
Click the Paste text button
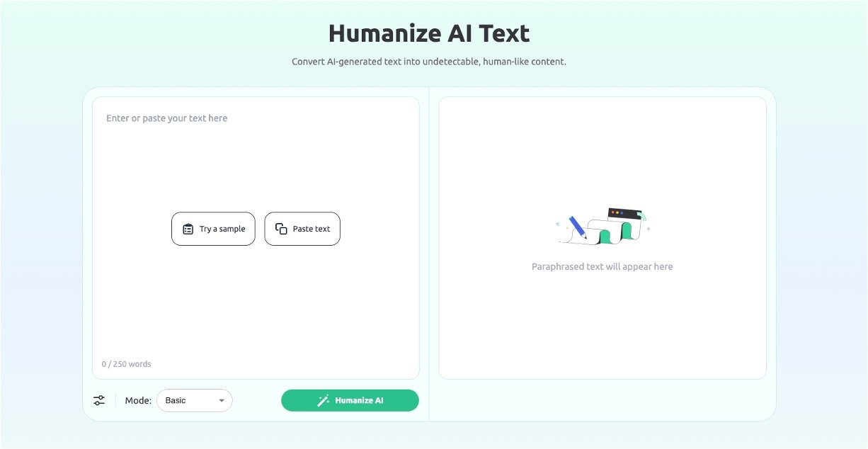[x=302, y=229]
